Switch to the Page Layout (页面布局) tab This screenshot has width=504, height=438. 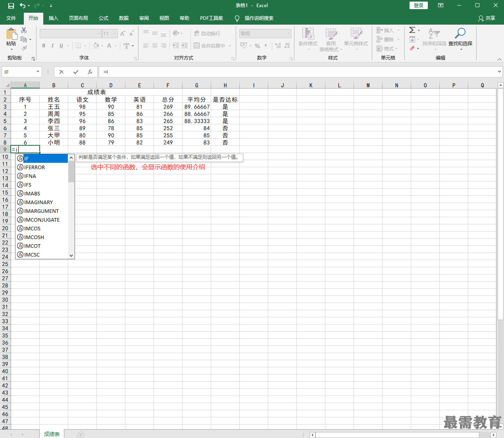pos(79,18)
